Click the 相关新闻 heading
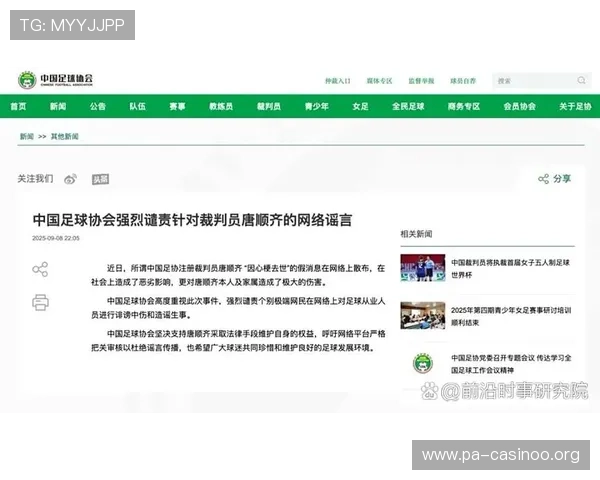600x480 pixels. pyautogui.click(x=416, y=234)
